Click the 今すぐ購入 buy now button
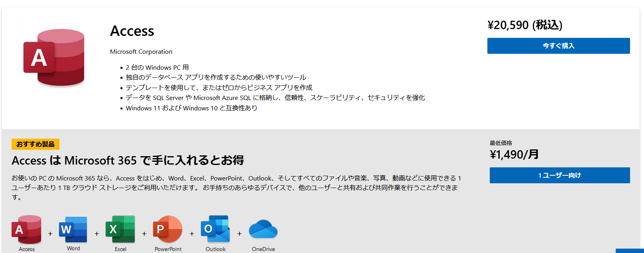 [x=558, y=46]
